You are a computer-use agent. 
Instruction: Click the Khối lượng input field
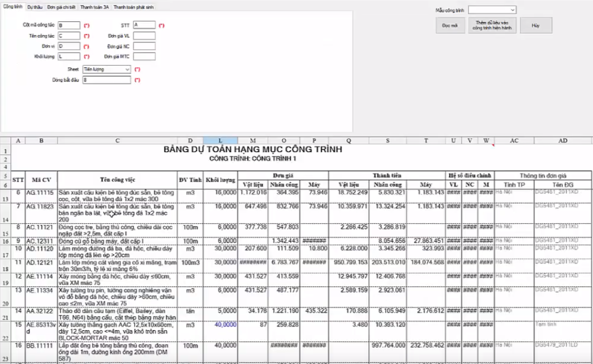69,57
